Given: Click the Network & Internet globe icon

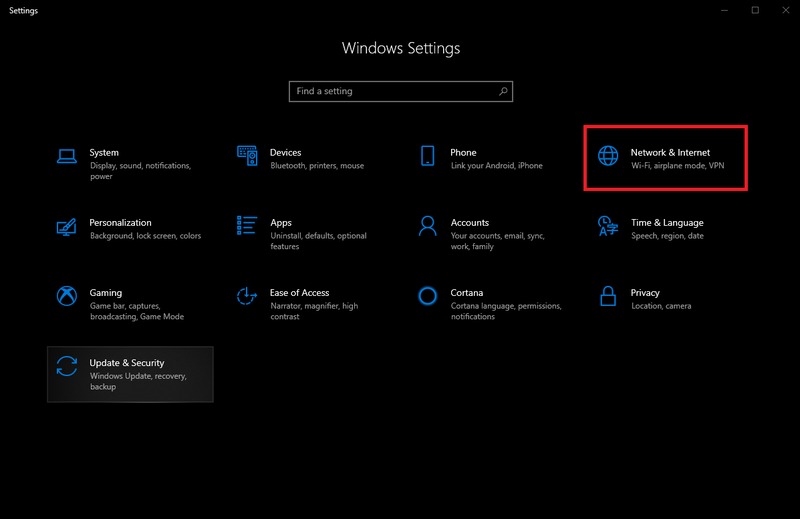Looking at the screenshot, I should [608, 155].
